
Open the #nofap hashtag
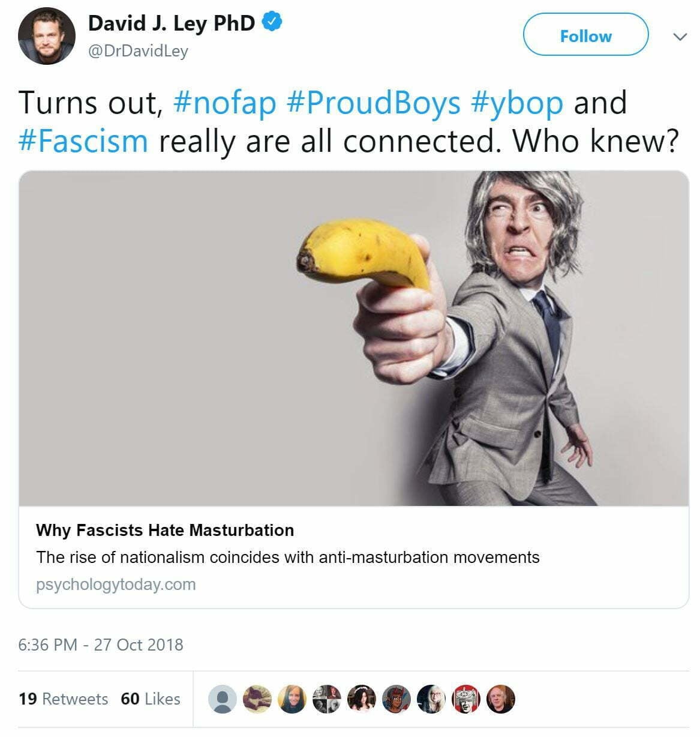pyautogui.click(x=224, y=103)
